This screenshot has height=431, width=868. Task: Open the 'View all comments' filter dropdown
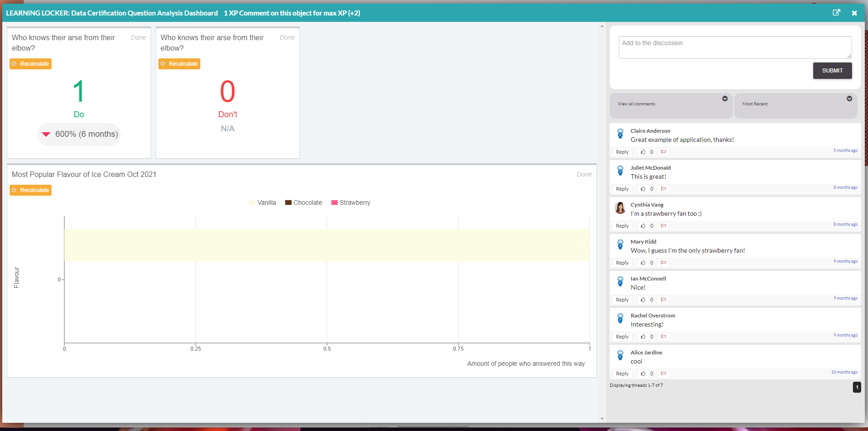click(671, 105)
